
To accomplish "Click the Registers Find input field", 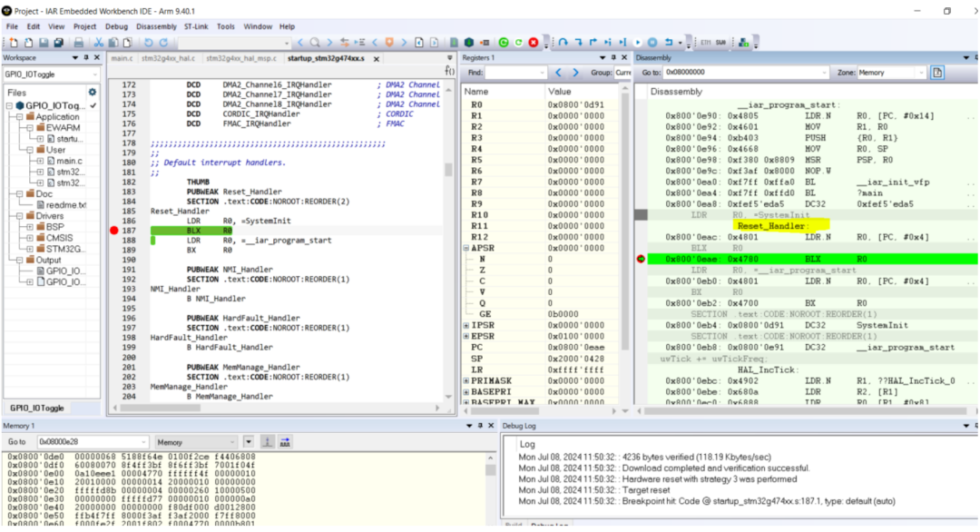I will click(x=516, y=73).
